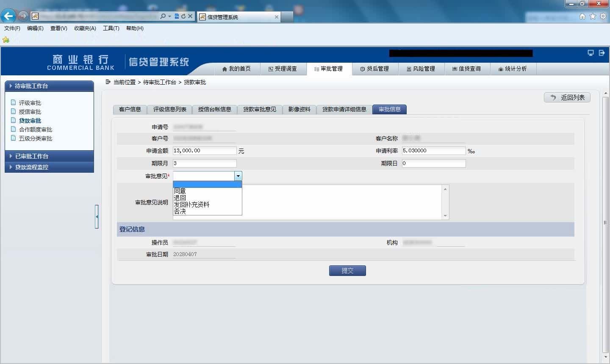Choose 退回 from the 审批意见 list
Image resolution: width=610 pixels, height=364 pixels.
(x=208, y=198)
